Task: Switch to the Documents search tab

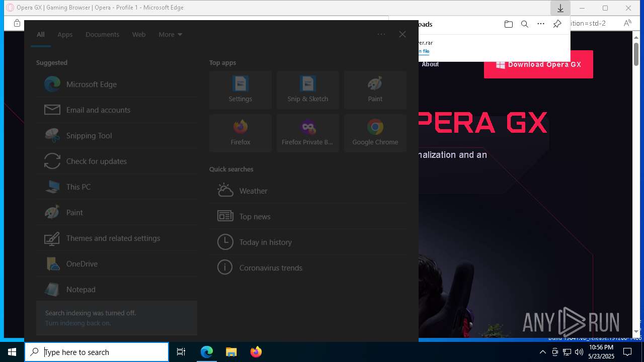Action: point(103,35)
